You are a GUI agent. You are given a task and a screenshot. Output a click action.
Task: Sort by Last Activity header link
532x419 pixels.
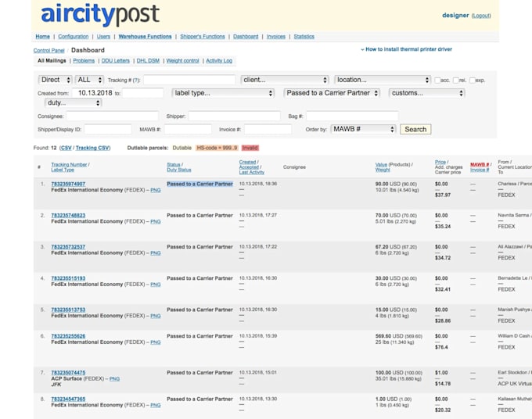point(252,173)
